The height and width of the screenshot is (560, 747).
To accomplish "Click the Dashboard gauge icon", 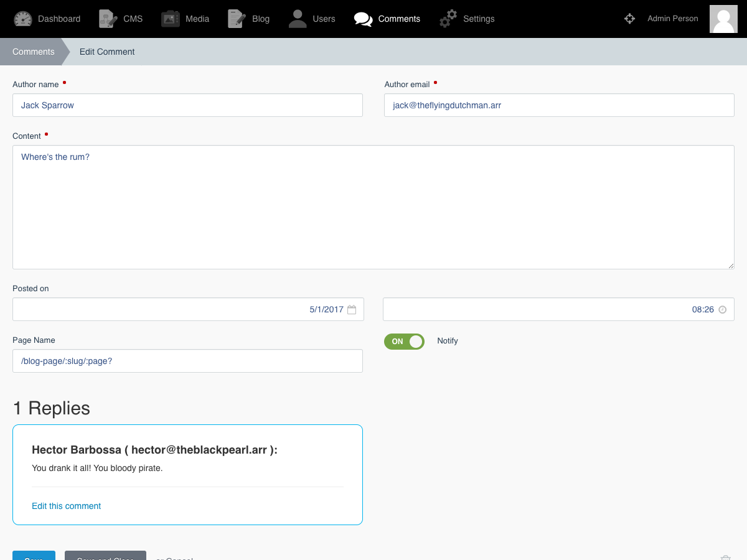I will 23,19.
